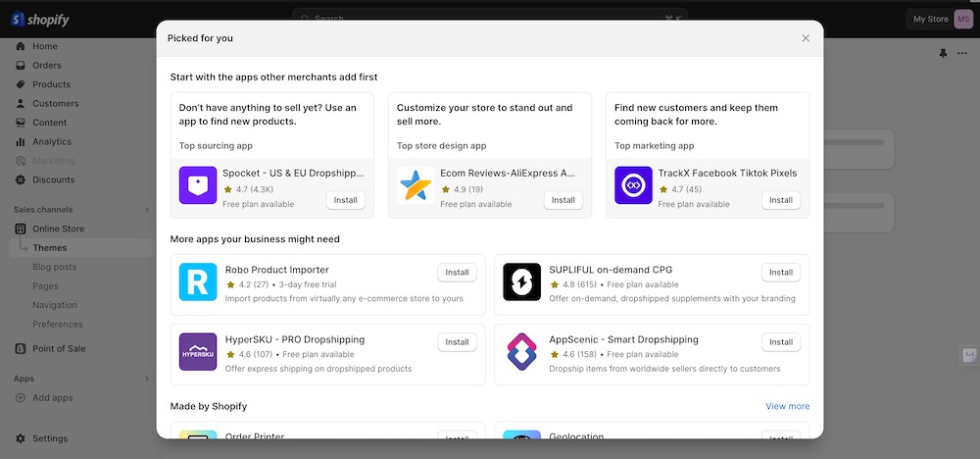Viewport: 980px width, 459px height.
Task: Install HyperSKU PRO Dropshipping
Action: click(457, 342)
